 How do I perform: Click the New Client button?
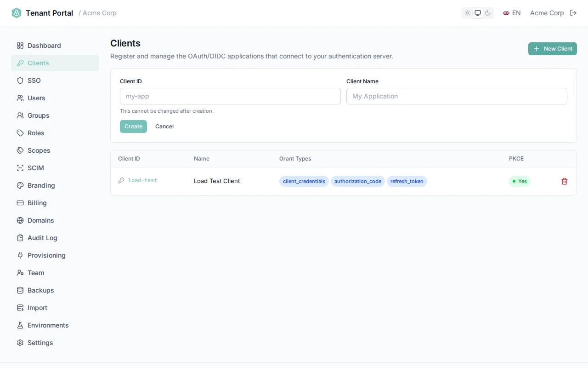tap(553, 49)
